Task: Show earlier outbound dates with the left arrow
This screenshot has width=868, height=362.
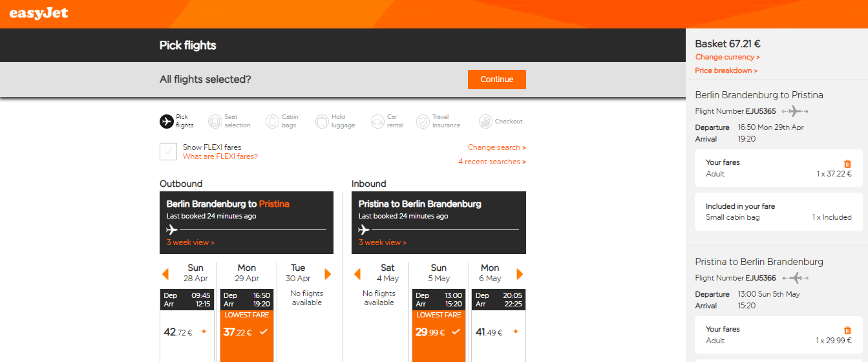Action: click(165, 274)
